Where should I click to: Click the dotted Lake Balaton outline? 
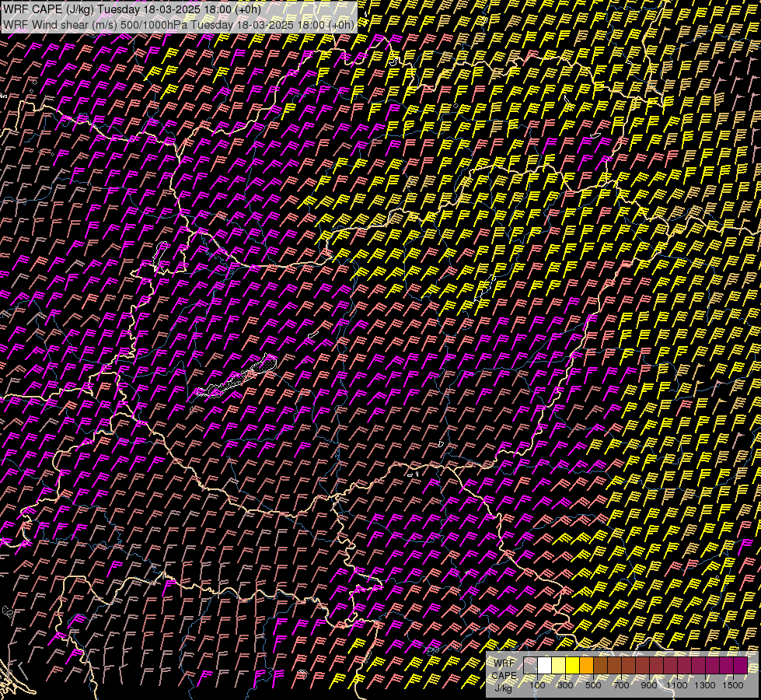237,377
